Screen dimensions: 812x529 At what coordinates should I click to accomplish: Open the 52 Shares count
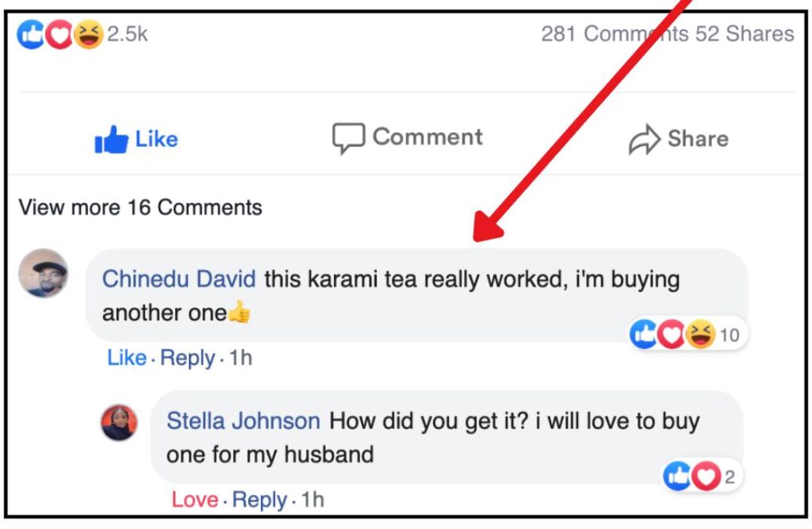[745, 34]
